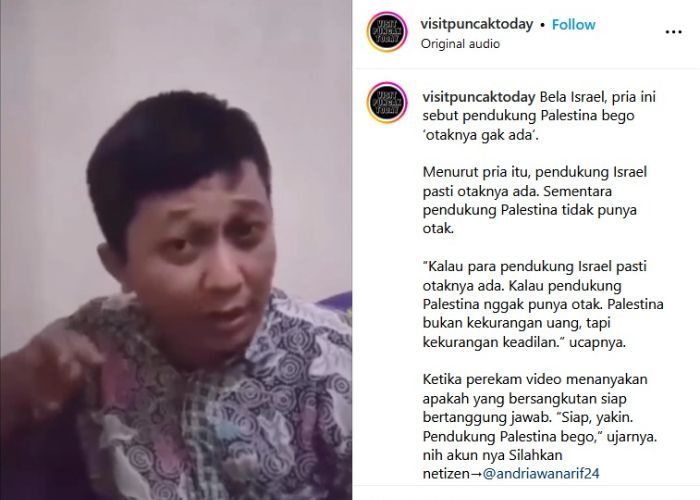Click the quote starting "Kalau para pendukung Israel"
700x500 pixels.
coord(543,304)
